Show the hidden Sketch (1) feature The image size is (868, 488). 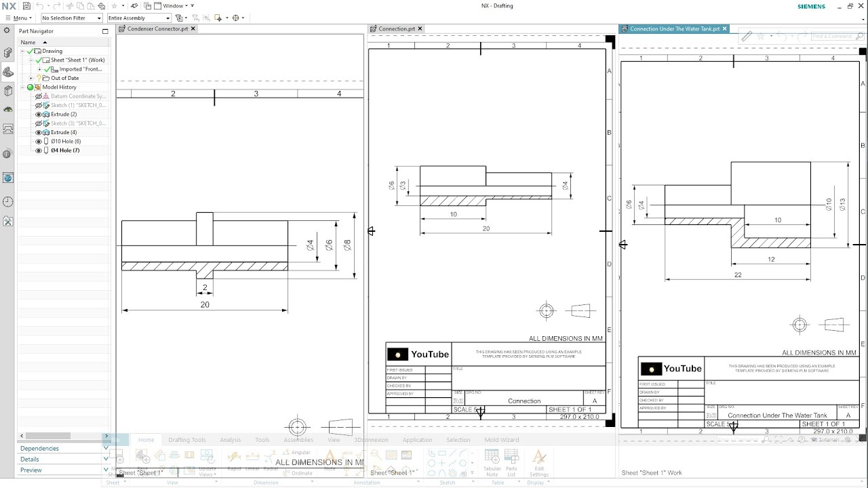tap(39, 105)
